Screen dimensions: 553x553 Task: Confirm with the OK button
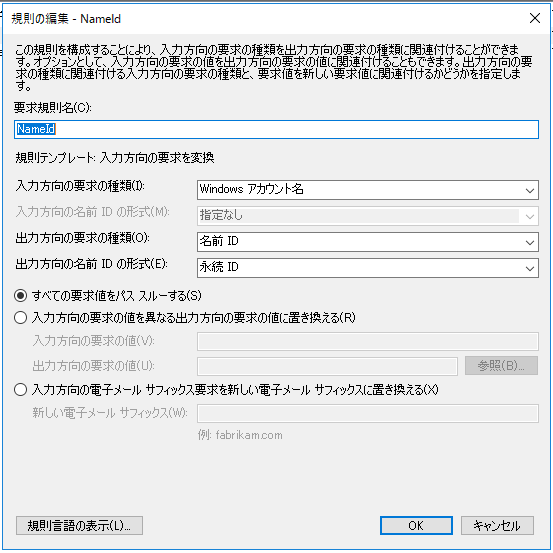(416, 525)
